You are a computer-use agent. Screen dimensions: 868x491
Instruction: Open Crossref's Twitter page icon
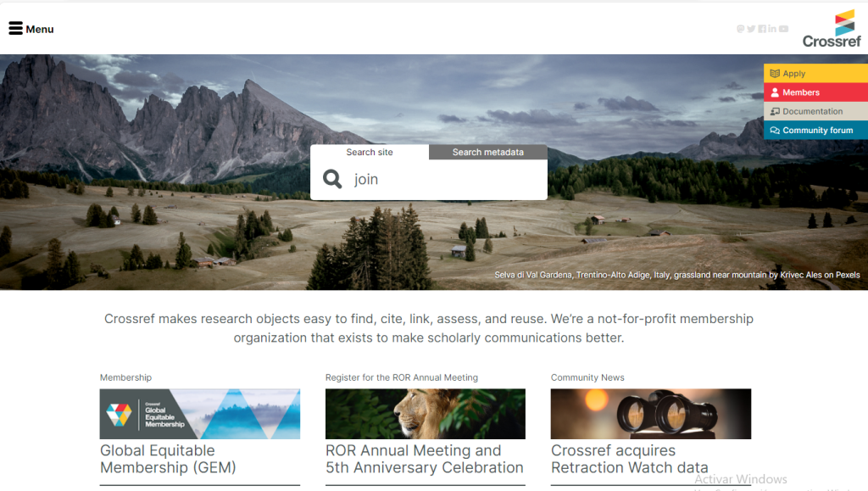(x=751, y=29)
